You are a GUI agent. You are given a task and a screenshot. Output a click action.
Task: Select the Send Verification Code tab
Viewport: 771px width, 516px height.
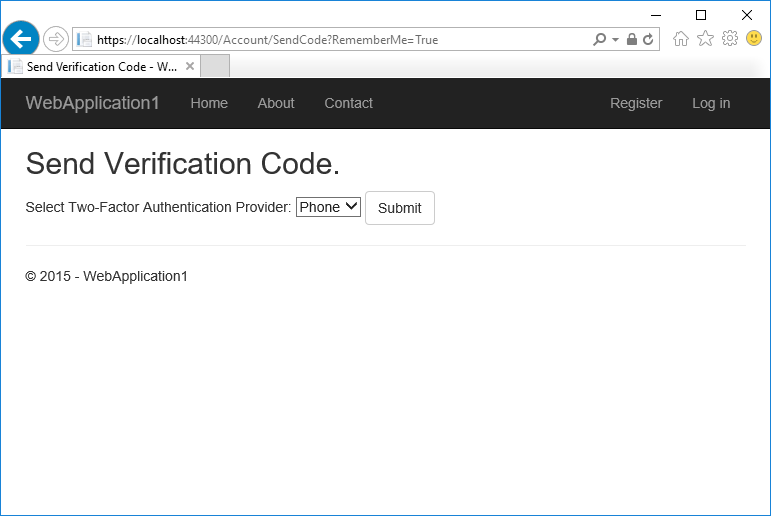95,66
